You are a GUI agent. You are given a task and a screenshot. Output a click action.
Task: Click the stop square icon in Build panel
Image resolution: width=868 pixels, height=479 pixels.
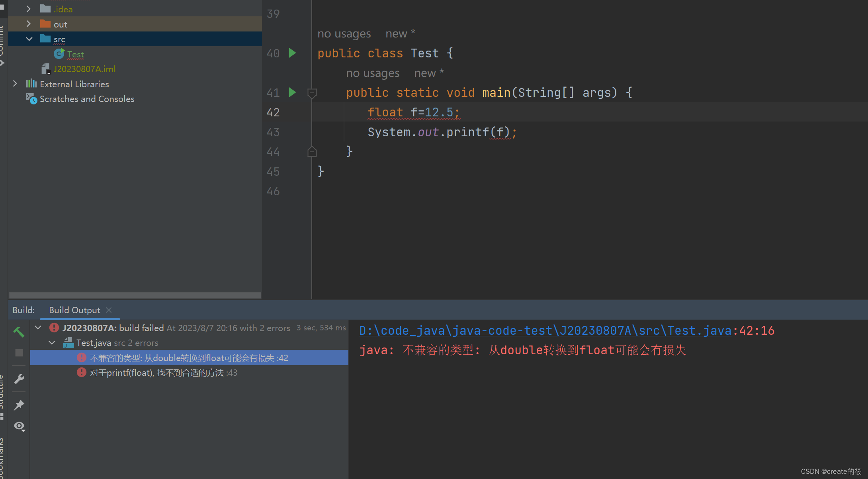pos(19,353)
